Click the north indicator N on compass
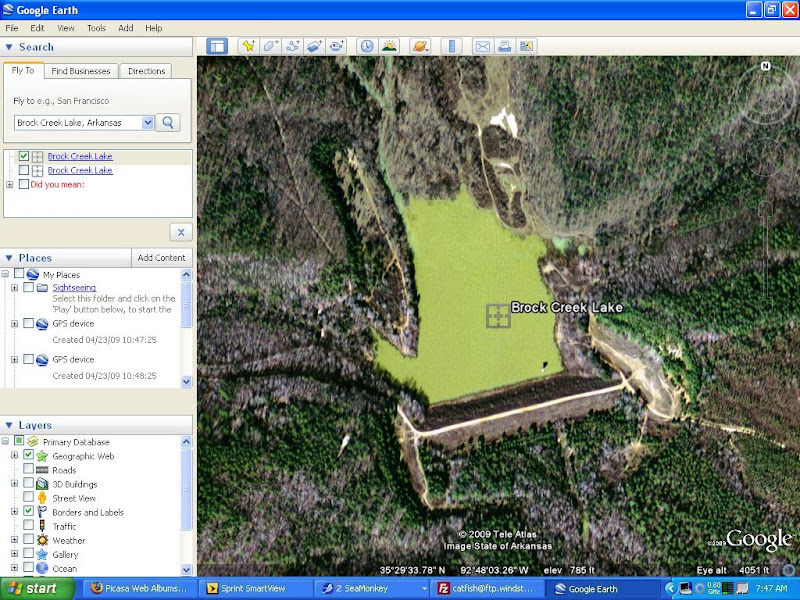 tap(765, 66)
